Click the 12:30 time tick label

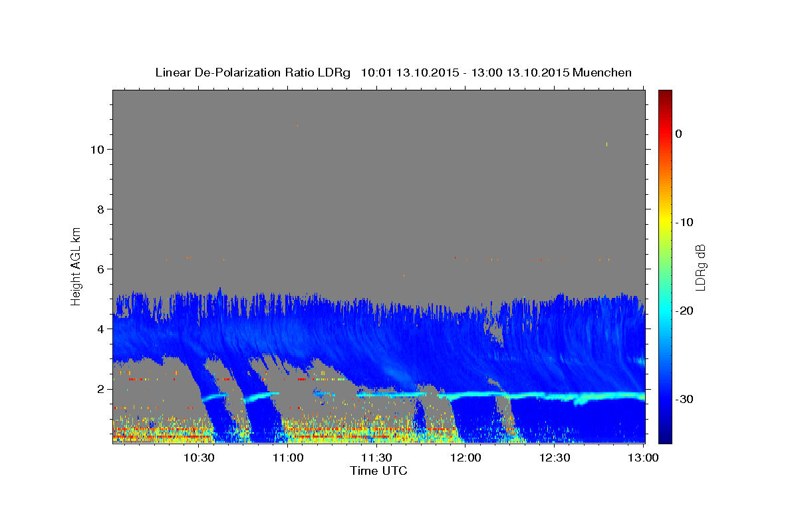pyautogui.click(x=555, y=458)
